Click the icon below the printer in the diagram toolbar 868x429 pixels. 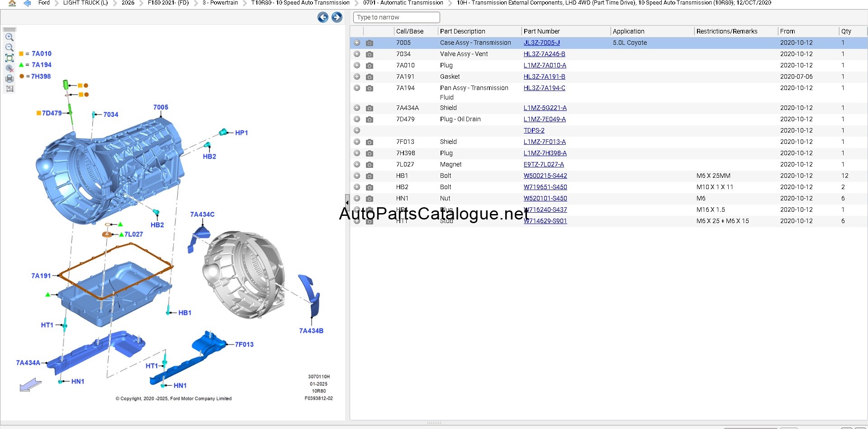9,89
